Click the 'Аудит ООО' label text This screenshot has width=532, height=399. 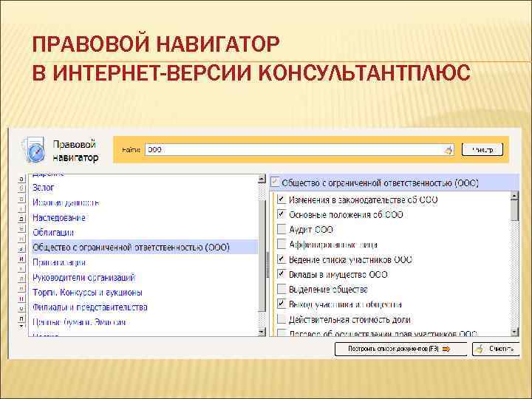point(311,230)
